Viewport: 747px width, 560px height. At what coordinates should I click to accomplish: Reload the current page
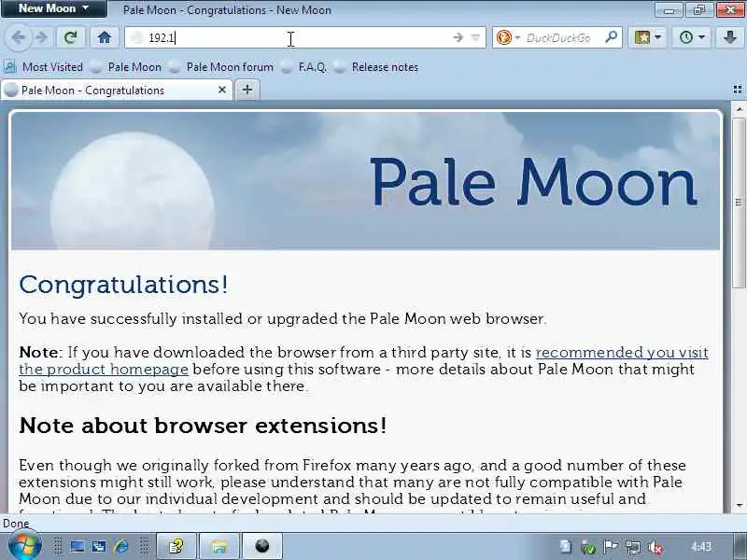71,37
